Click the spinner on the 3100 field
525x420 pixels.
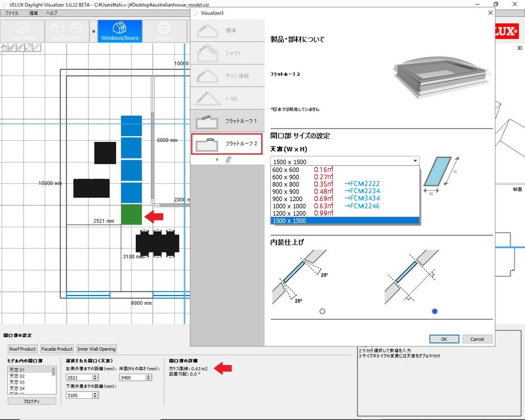(95, 395)
